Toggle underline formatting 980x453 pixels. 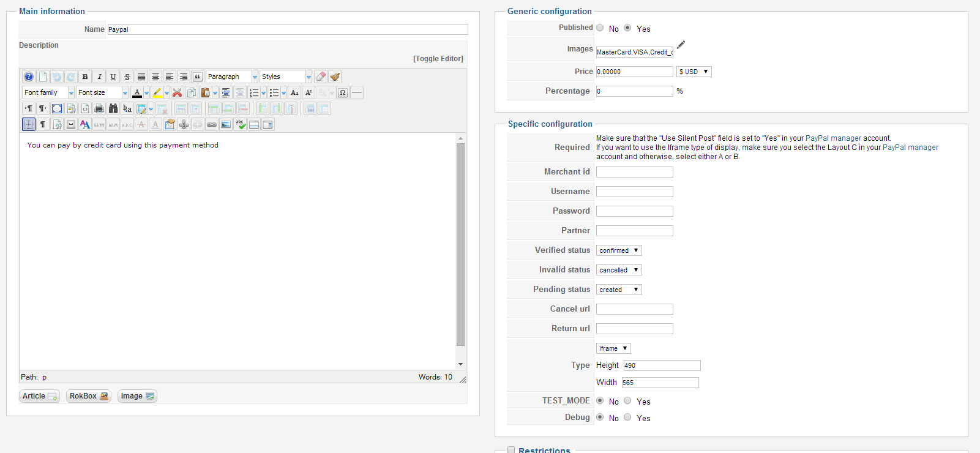tap(113, 77)
